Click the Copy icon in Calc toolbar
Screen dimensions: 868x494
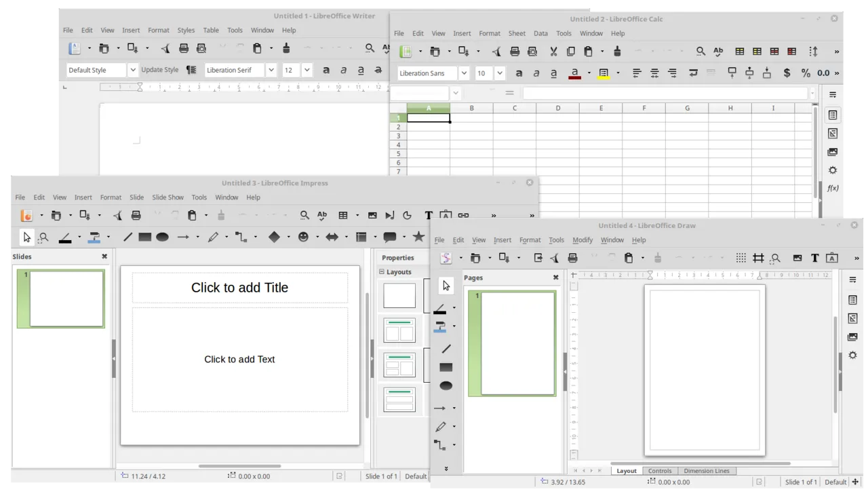pos(570,51)
